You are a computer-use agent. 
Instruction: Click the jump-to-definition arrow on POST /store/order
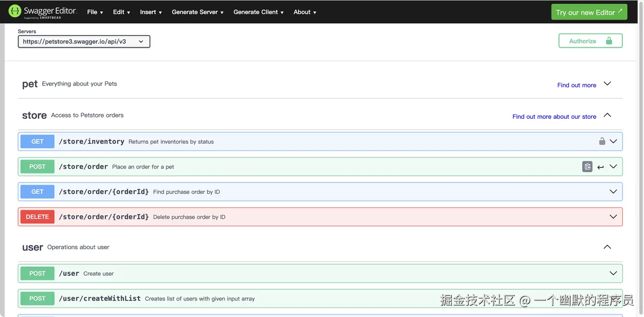tap(601, 167)
